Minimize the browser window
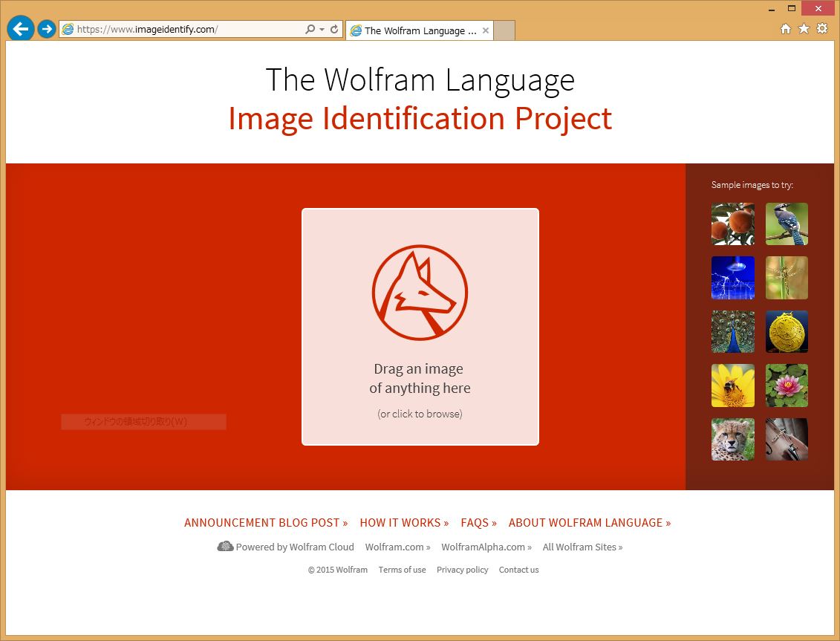The width and height of the screenshot is (840, 641). click(x=772, y=9)
